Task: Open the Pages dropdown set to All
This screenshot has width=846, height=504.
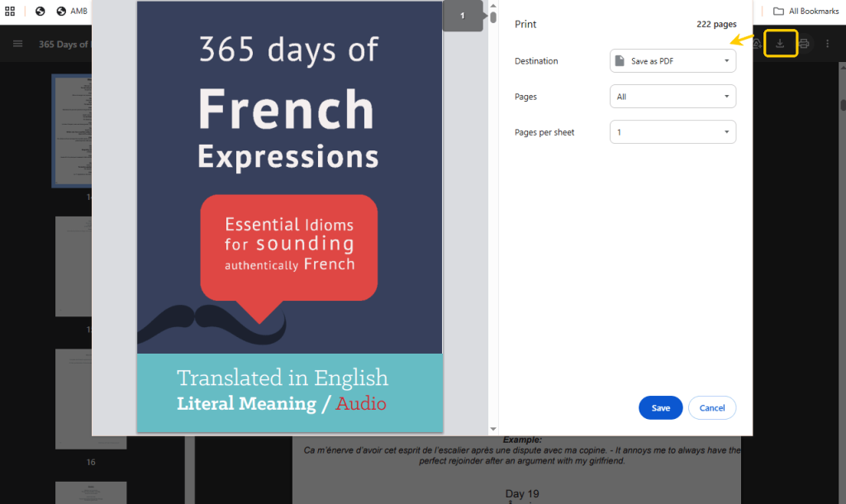Action: [673, 97]
